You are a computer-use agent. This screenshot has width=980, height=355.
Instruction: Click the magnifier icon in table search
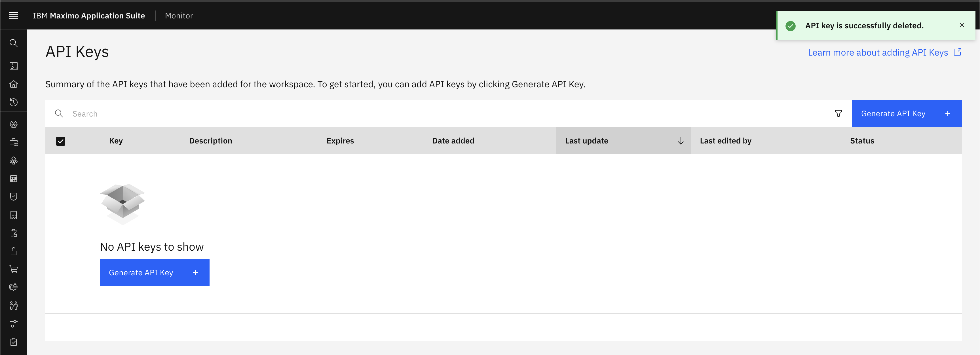click(x=59, y=113)
